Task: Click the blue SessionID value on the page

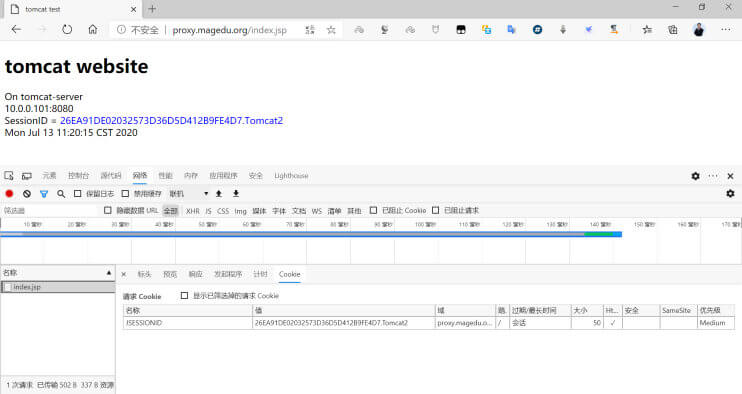Action: [171, 121]
